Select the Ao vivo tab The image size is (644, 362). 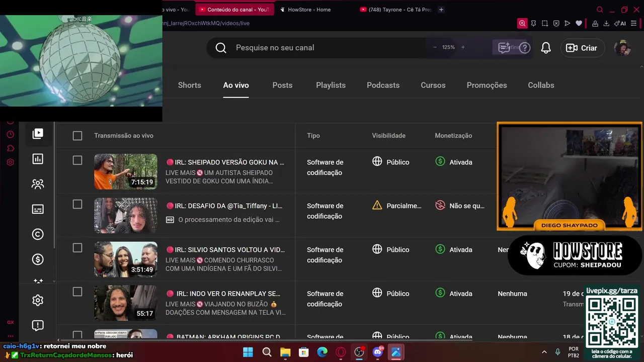(236, 85)
